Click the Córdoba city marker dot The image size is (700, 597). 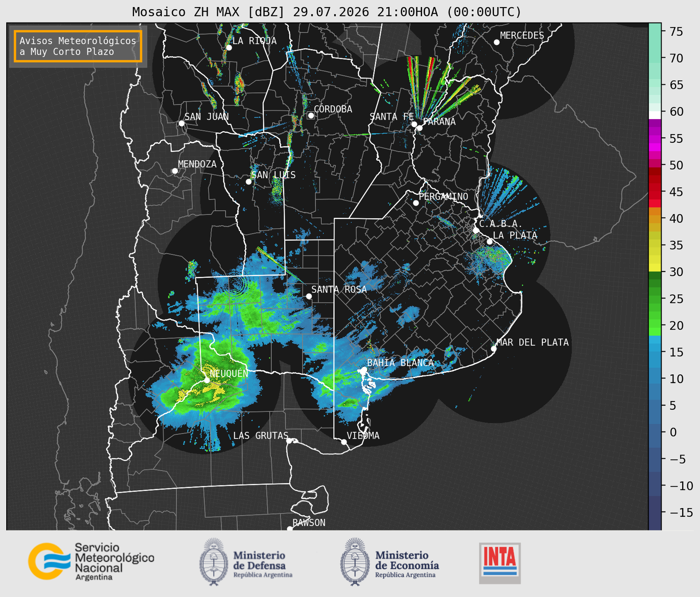pyautogui.click(x=311, y=115)
